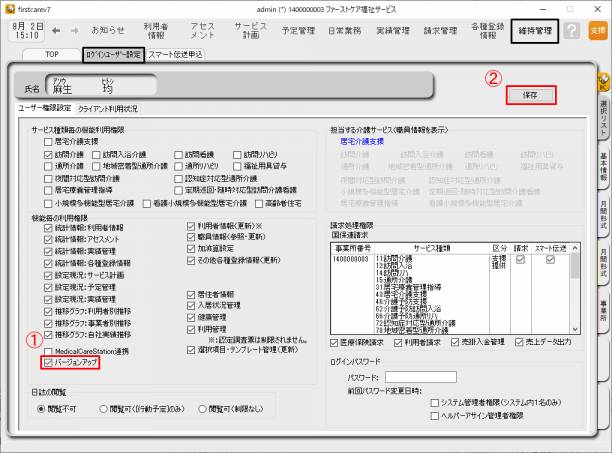Click the 保存 save button
Screen dimensions: 612x453
click(530, 94)
